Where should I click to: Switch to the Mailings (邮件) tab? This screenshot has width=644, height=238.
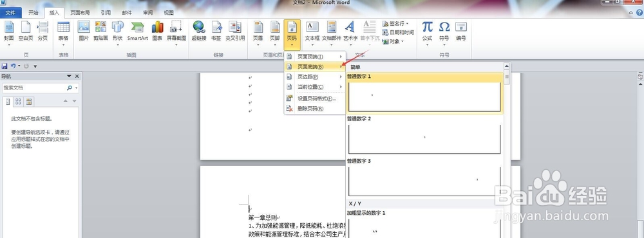[x=127, y=13]
